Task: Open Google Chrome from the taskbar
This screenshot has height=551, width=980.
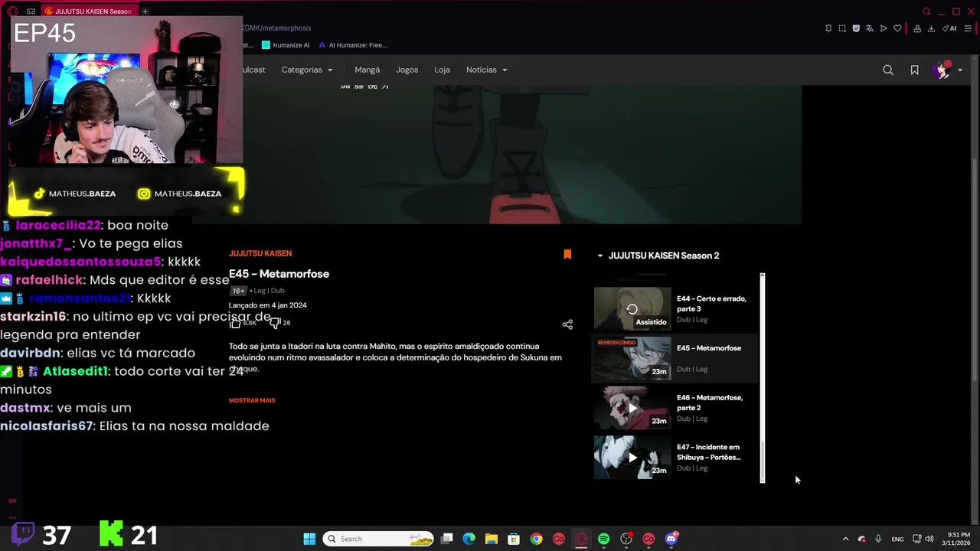Action: click(x=536, y=539)
